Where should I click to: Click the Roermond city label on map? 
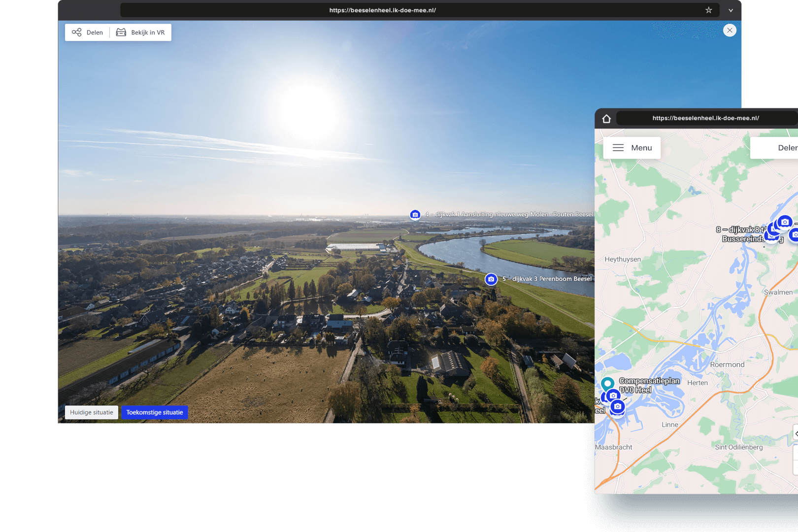click(x=727, y=365)
